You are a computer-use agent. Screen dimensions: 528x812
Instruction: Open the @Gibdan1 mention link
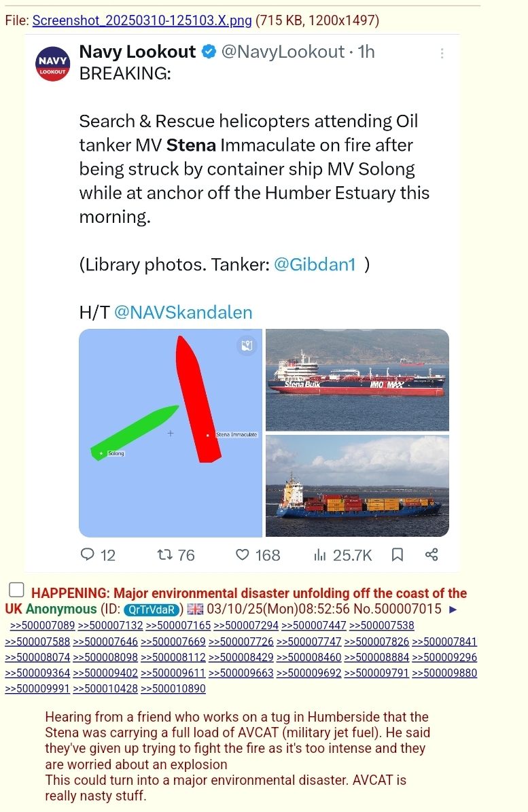(x=315, y=264)
